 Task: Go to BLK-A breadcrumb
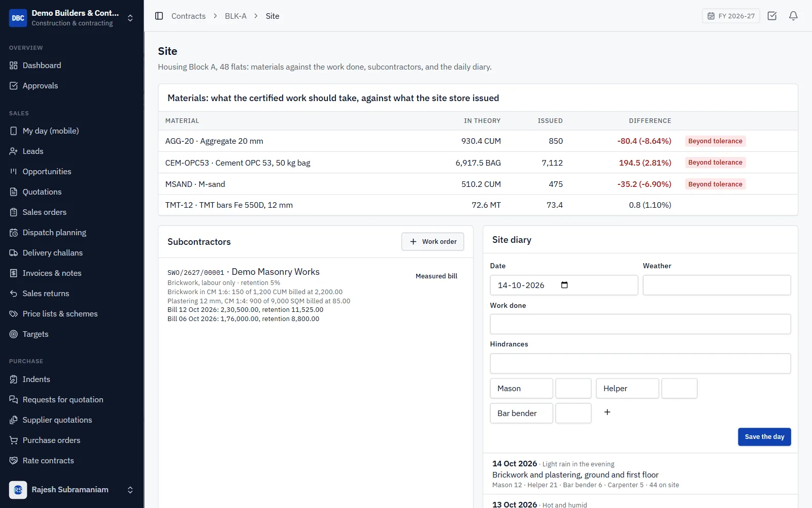coord(235,16)
